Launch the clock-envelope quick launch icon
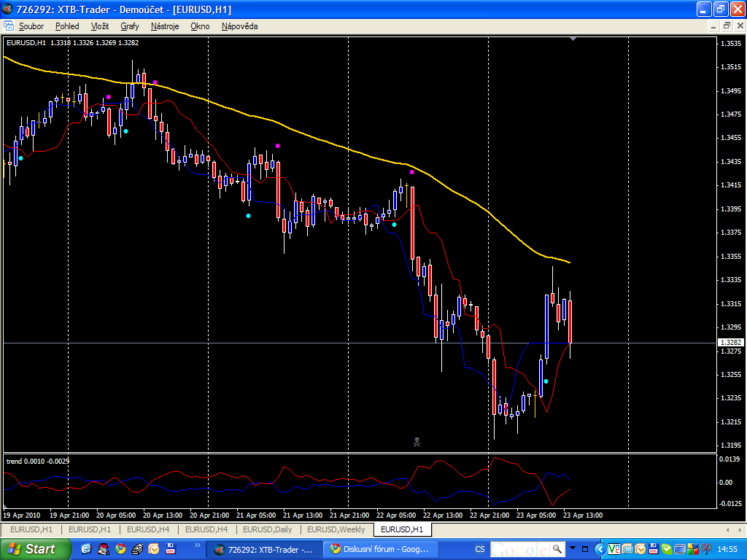This screenshot has width=747, height=560. [154, 549]
